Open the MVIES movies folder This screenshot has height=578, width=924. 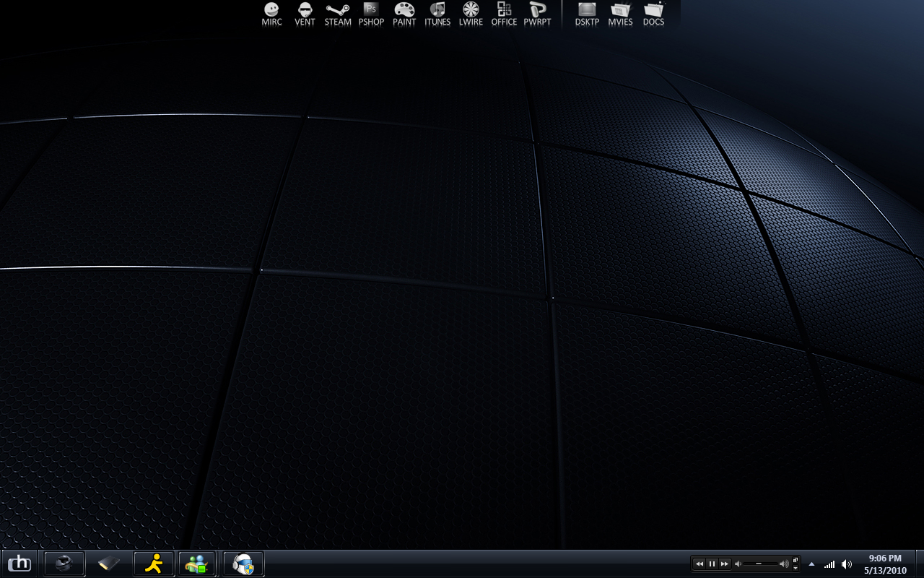(620, 13)
